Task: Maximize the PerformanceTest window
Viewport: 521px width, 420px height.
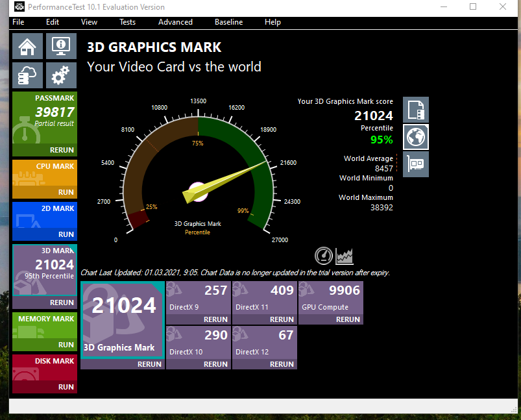Action: click(x=473, y=6)
